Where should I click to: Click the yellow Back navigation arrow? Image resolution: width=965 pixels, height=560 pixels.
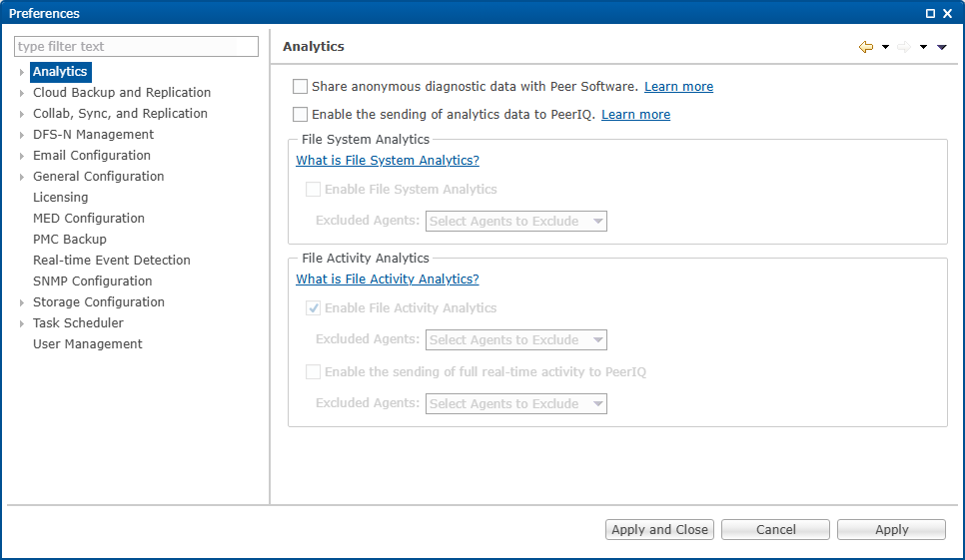[865, 47]
